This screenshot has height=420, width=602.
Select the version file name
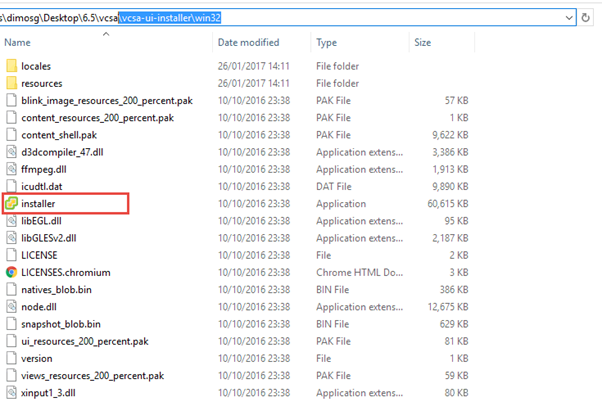click(x=36, y=358)
